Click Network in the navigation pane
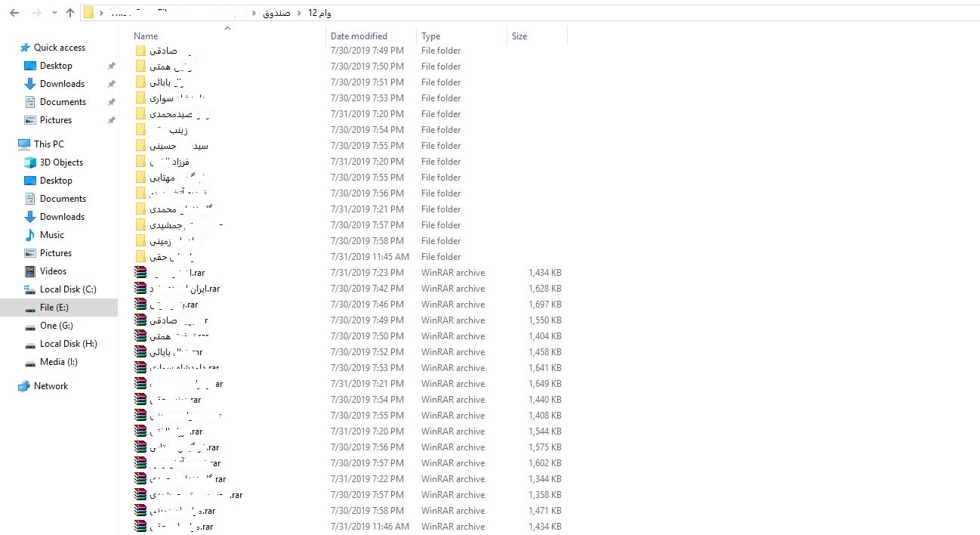Image resolution: width=980 pixels, height=535 pixels. click(x=51, y=386)
